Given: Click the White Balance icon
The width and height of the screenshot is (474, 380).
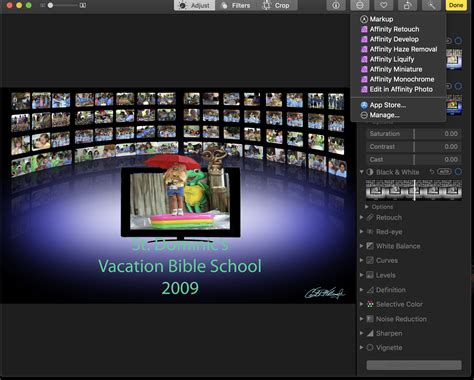Looking at the screenshot, I should point(370,246).
